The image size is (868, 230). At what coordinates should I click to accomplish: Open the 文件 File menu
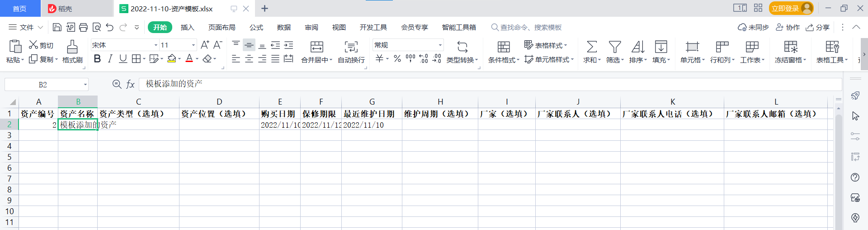[26, 28]
